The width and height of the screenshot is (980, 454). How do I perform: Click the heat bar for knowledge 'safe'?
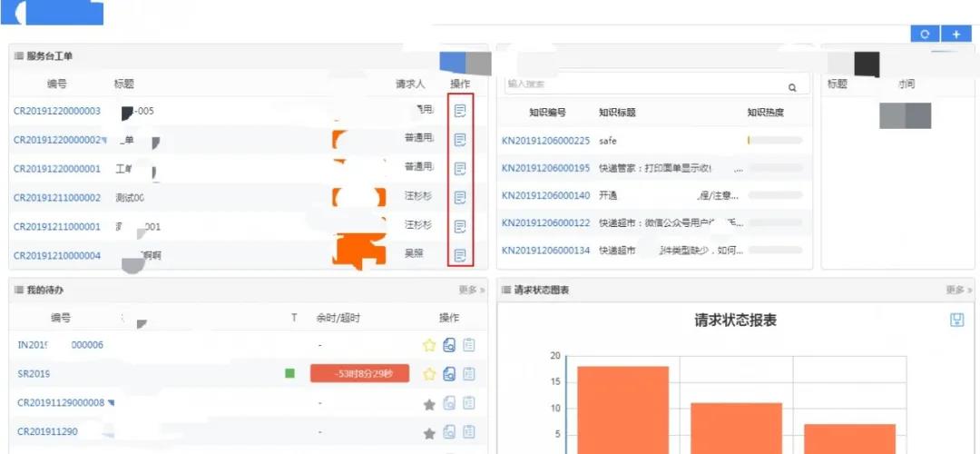[775, 141]
